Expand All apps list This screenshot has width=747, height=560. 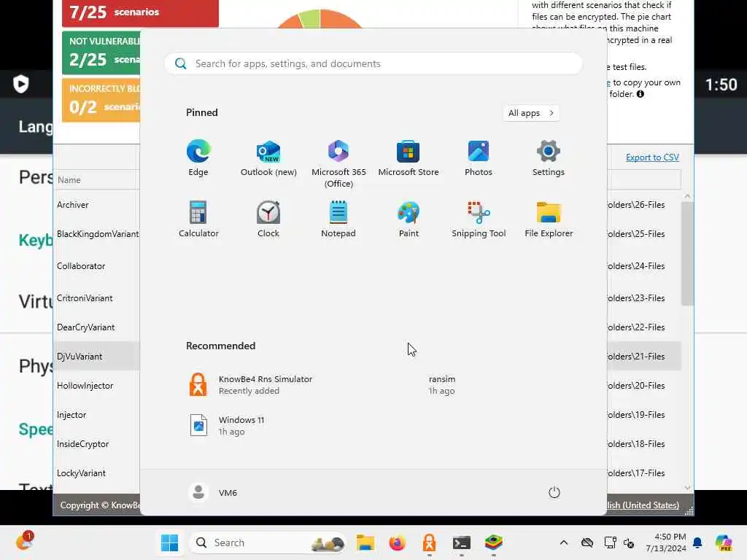pos(531,113)
